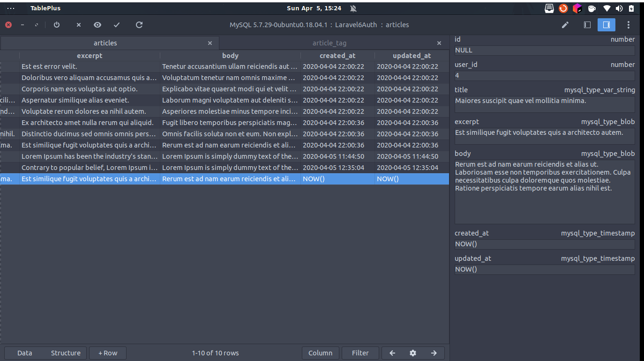
Task: Open the Wi-Fi menu from the system tray
Action: click(x=606, y=8)
